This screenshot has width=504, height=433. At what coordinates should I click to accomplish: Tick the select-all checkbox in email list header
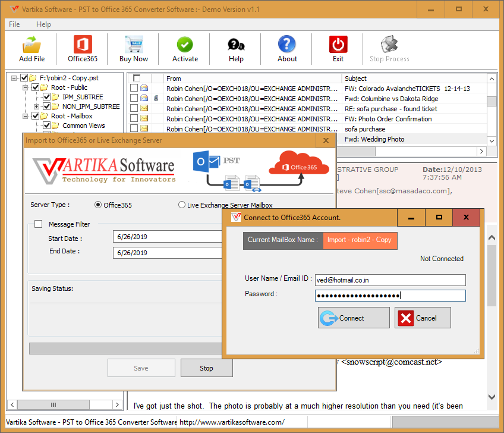[x=137, y=78]
